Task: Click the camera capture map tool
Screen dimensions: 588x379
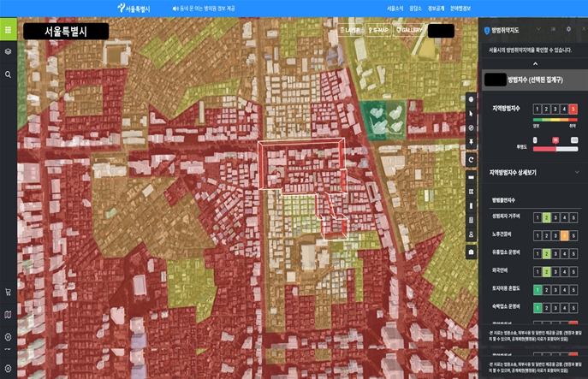Action: (472, 252)
